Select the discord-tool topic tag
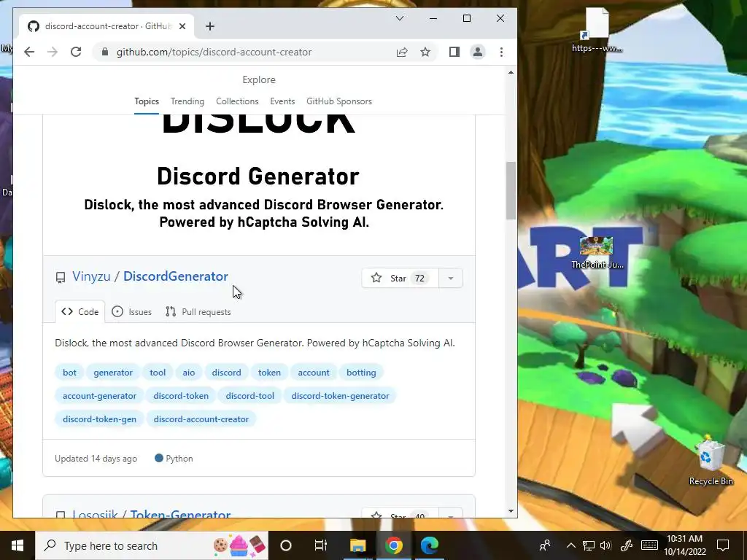Viewport: 747px width, 560px height. pyautogui.click(x=250, y=396)
